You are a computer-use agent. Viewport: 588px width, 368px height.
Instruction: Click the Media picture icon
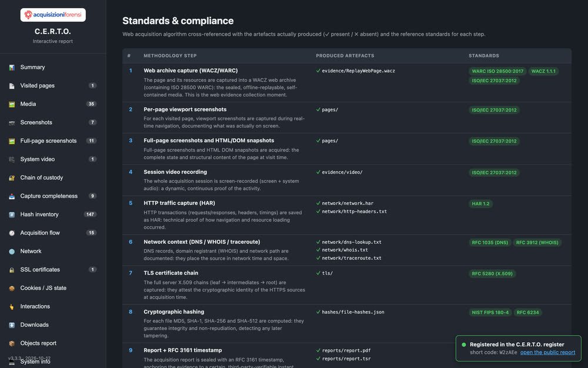(12, 104)
